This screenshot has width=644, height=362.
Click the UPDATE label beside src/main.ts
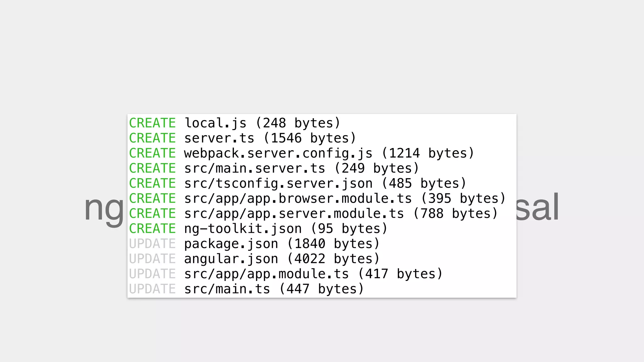click(152, 289)
